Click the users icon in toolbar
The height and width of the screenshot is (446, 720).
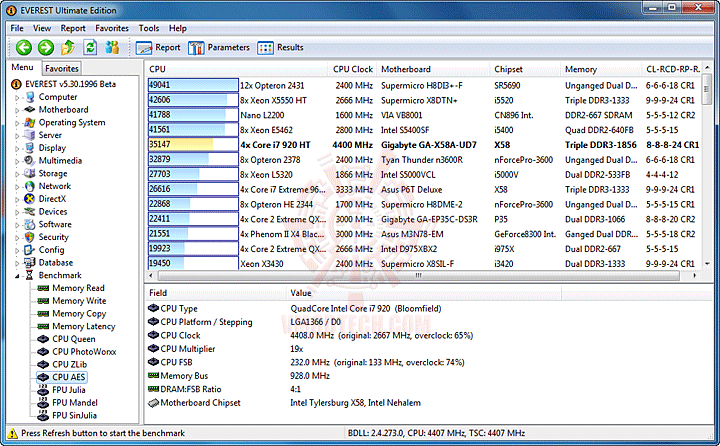point(112,47)
